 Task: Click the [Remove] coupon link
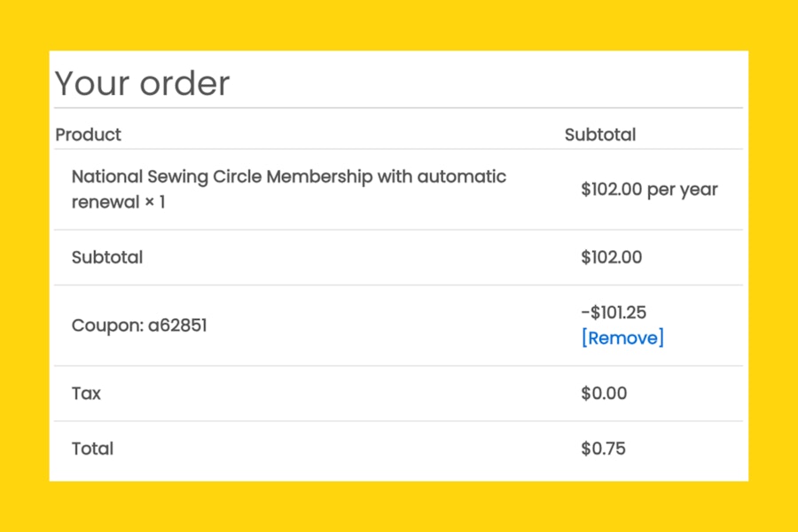622,338
